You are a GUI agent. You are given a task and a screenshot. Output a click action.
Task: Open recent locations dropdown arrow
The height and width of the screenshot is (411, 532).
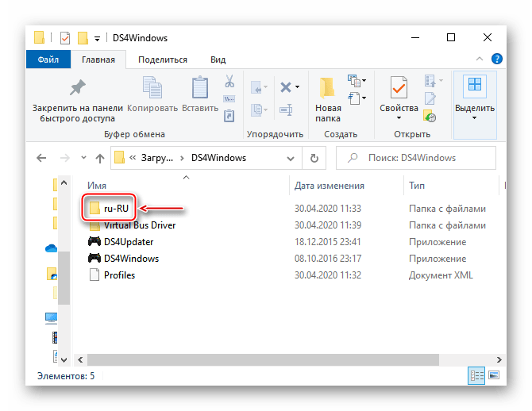click(83, 158)
